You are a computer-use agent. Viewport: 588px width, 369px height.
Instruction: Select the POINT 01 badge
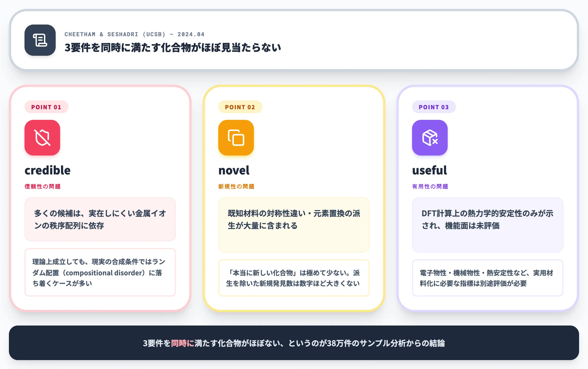click(46, 107)
